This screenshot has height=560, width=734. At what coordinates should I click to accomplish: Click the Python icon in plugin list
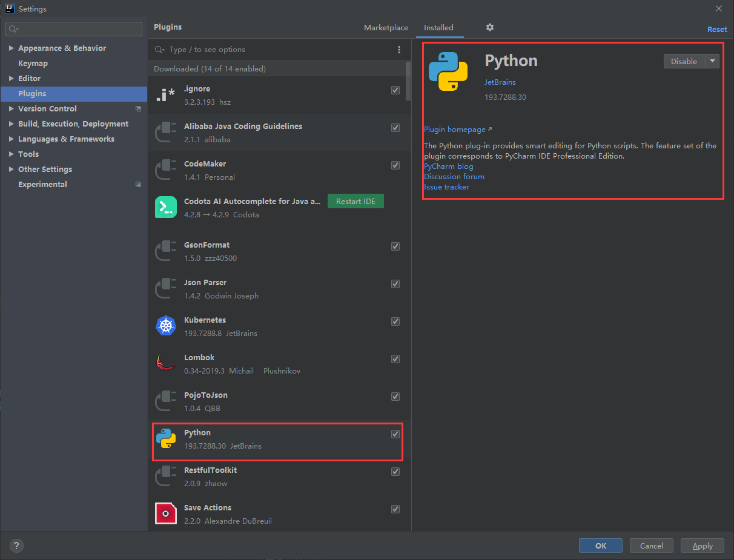[166, 439]
